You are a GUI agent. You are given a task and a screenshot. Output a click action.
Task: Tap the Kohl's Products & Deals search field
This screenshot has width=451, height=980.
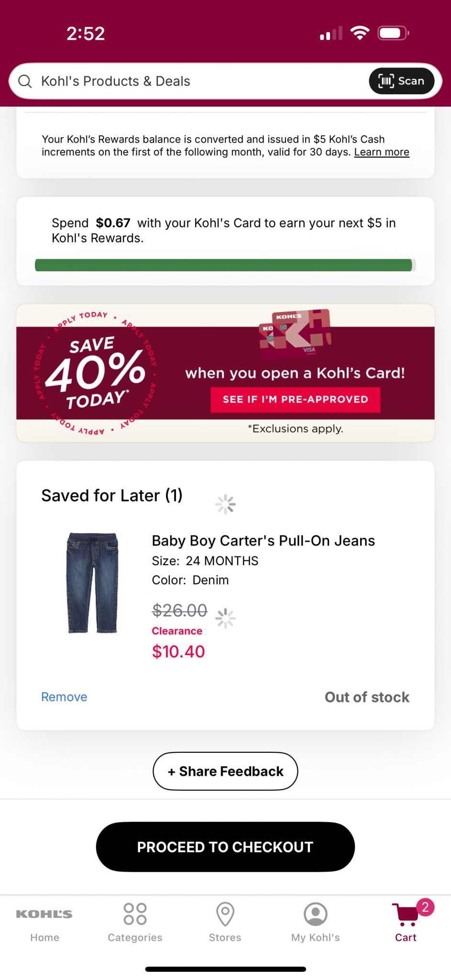coord(191,81)
